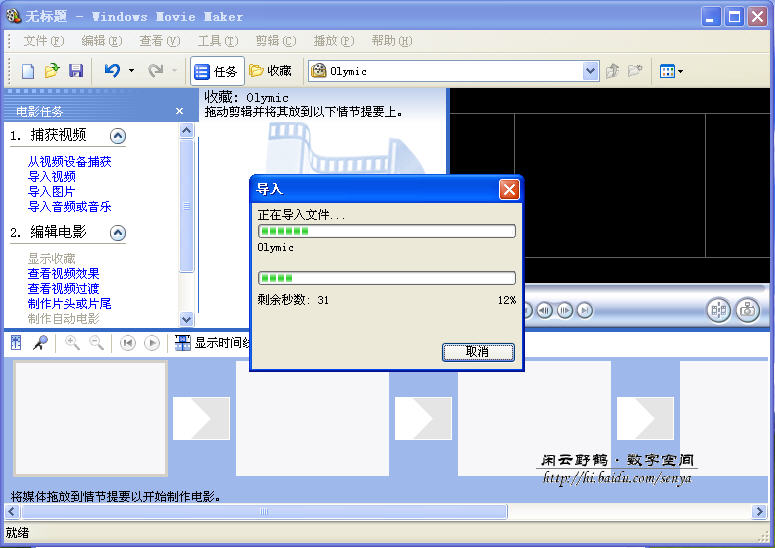Zoom in the timeline magnifier plus
Viewport: 775px width, 548px height.
[72, 342]
